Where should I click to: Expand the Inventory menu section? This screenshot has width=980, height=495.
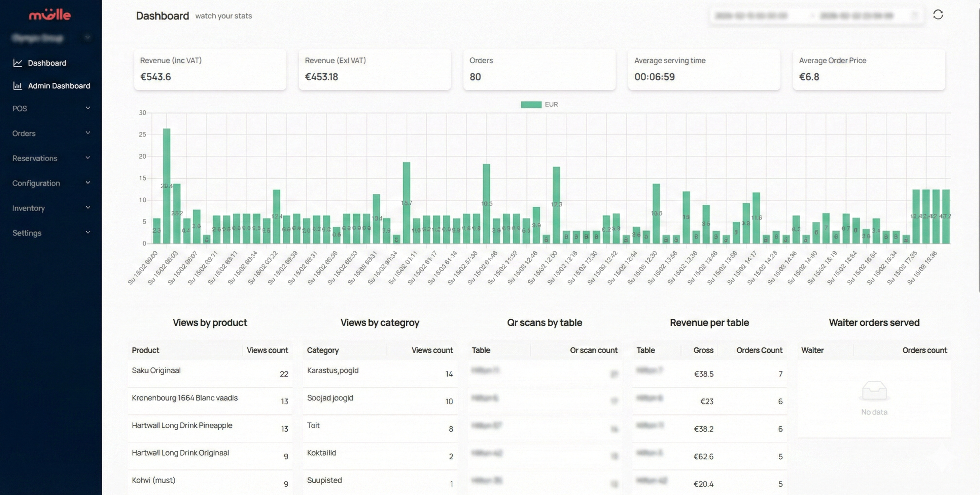pos(87,207)
